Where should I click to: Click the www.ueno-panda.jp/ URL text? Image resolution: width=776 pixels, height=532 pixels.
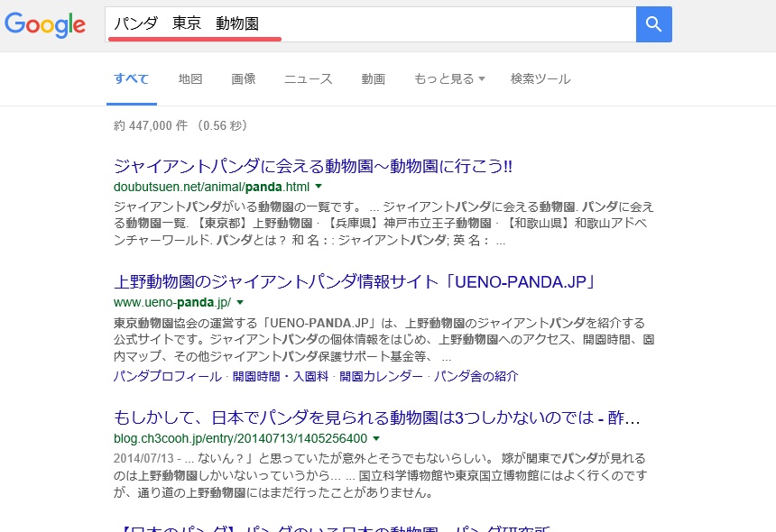coord(172,303)
